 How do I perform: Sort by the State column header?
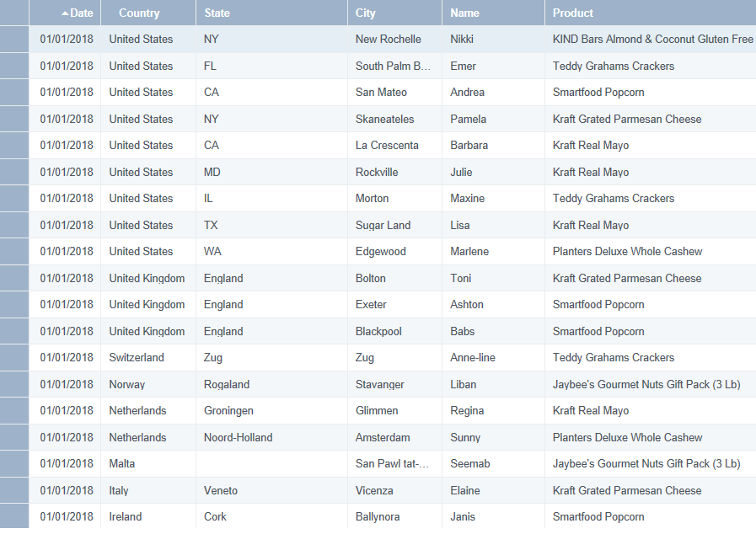tap(272, 13)
